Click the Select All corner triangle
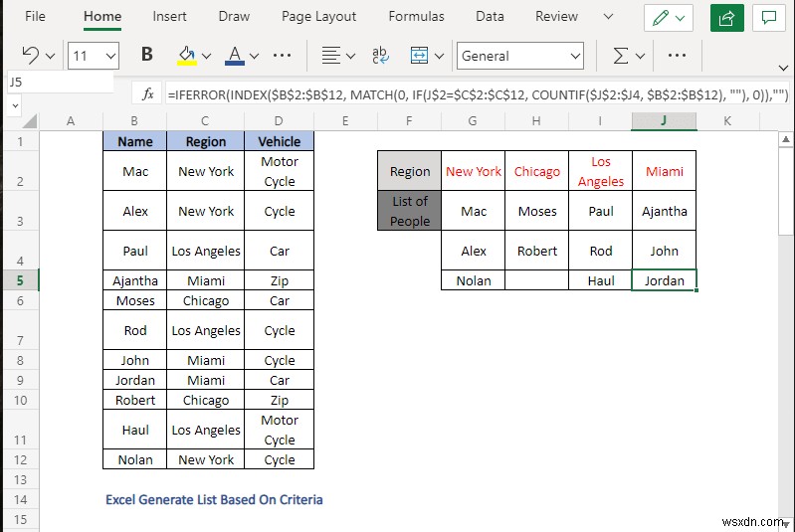 click(x=31, y=121)
